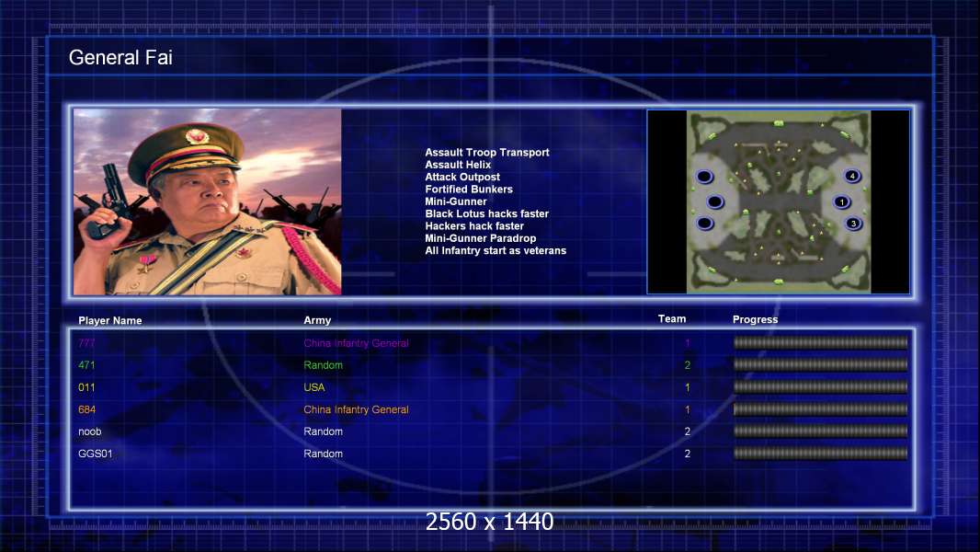The image size is (980, 552).
Task: Select "Black Lotus hacks faster" line
Action: (487, 213)
